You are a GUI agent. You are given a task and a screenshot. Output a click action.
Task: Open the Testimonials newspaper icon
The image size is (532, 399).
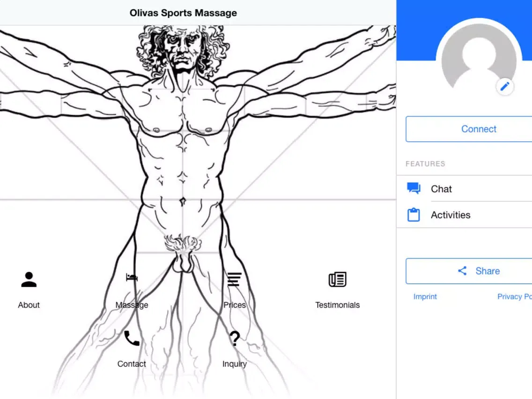(337, 280)
